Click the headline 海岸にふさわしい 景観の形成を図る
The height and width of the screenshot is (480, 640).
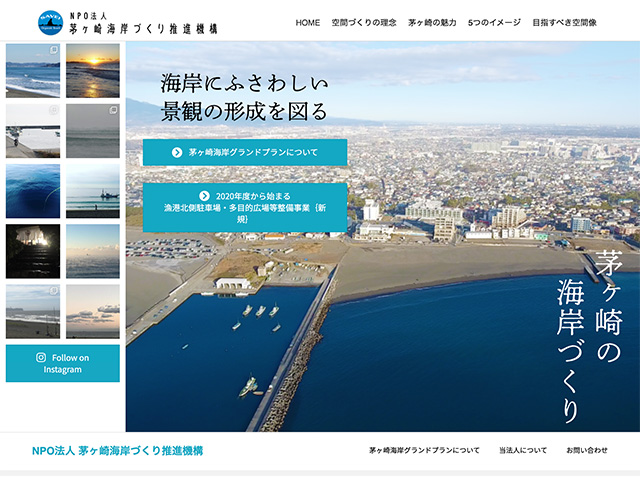[244, 97]
